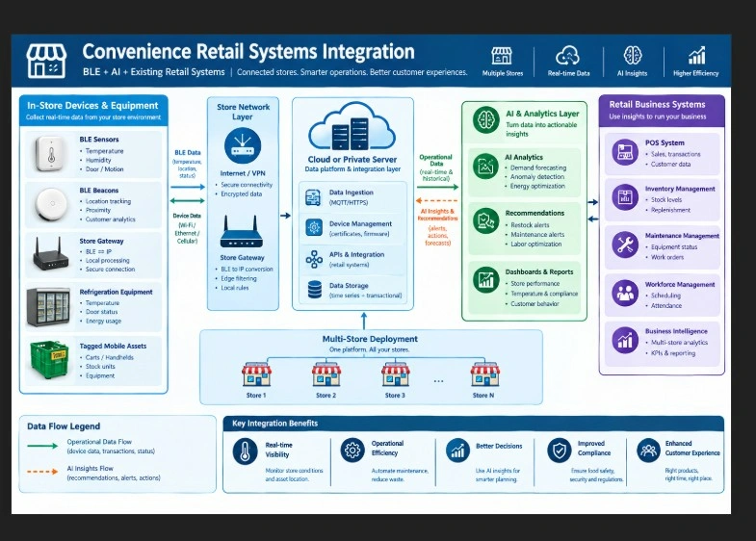Click the Store N shop icon
This screenshot has height=541, width=756.
(x=484, y=374)
